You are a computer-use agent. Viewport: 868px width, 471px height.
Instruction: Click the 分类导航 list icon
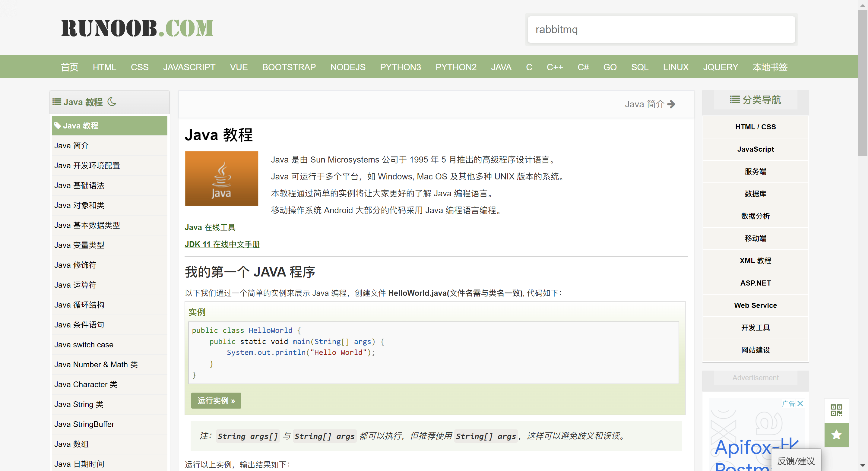coord(735,100)
